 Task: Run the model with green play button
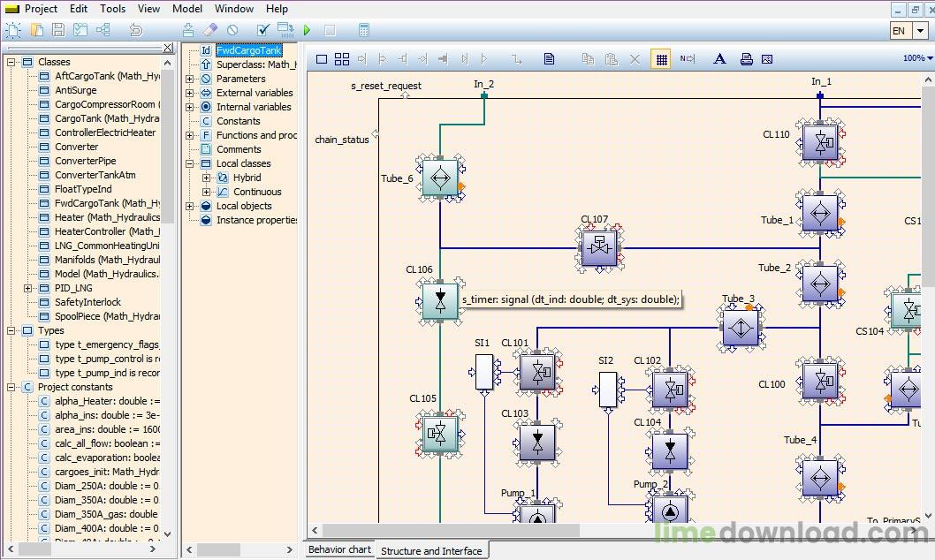pyautogui.click(x=307, y=30)
